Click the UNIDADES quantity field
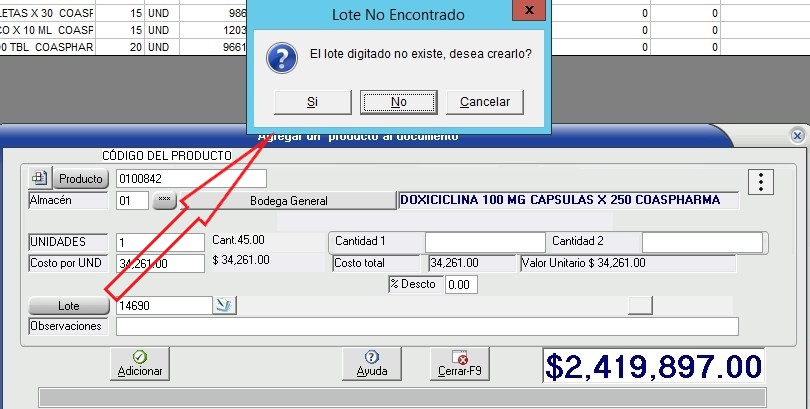810x409 pixels. click(159, 243)
